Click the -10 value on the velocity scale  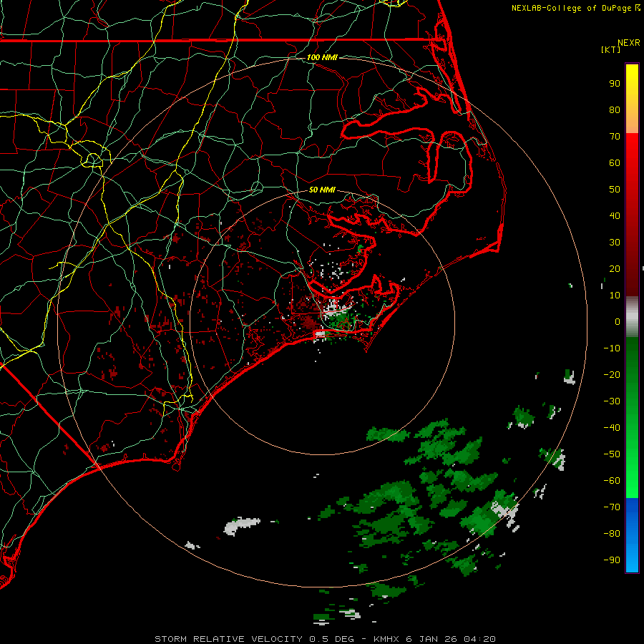(x=612, y=348)
